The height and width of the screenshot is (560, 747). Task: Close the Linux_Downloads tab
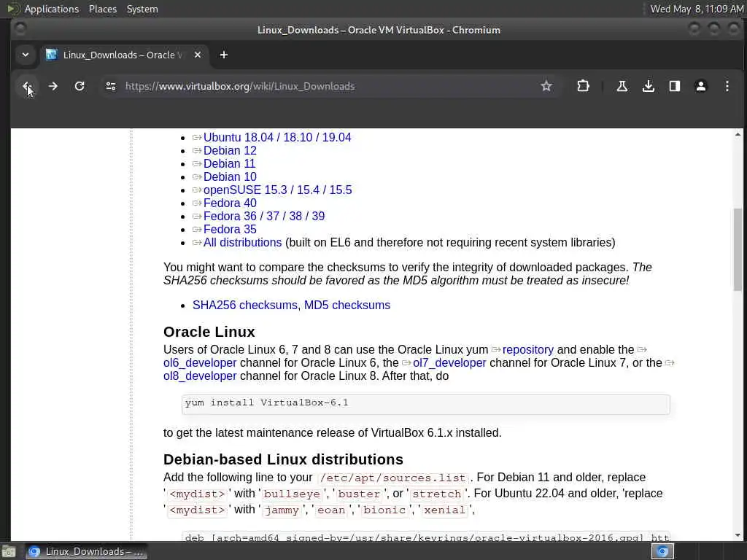[198, 55]
